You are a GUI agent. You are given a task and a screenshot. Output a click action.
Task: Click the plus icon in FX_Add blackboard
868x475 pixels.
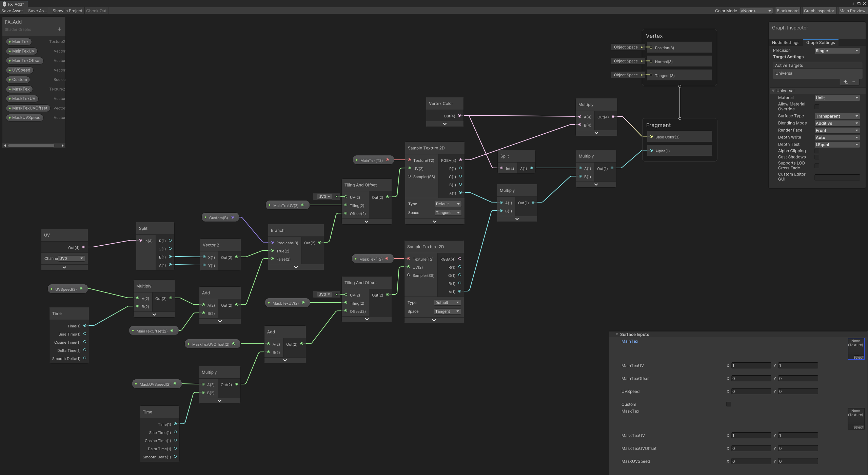click(x=59, y=29)
